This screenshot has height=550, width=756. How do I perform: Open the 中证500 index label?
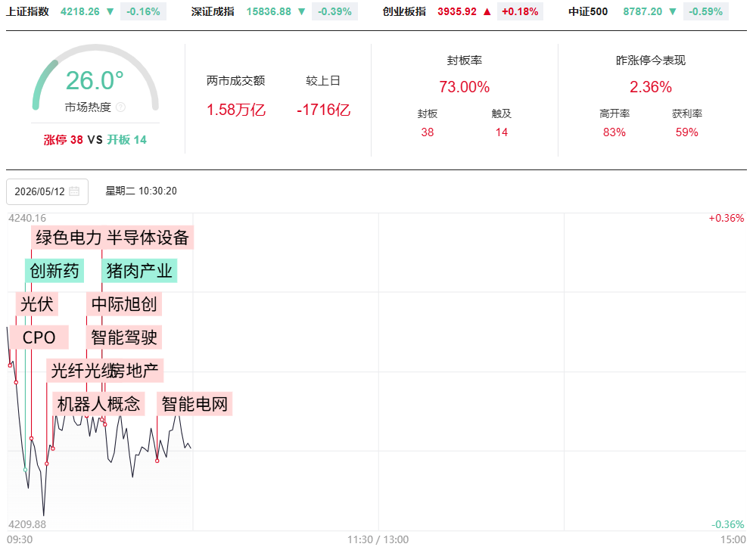point(588,11)
